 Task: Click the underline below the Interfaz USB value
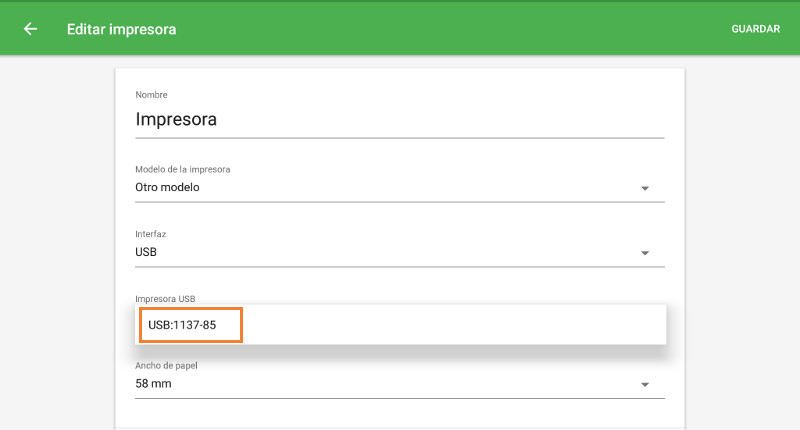click(399, 267)
